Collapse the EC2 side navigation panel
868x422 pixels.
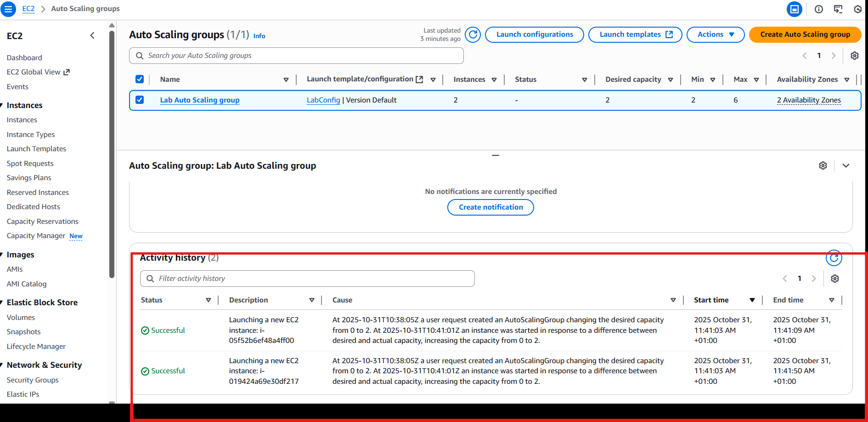[92, 36]
